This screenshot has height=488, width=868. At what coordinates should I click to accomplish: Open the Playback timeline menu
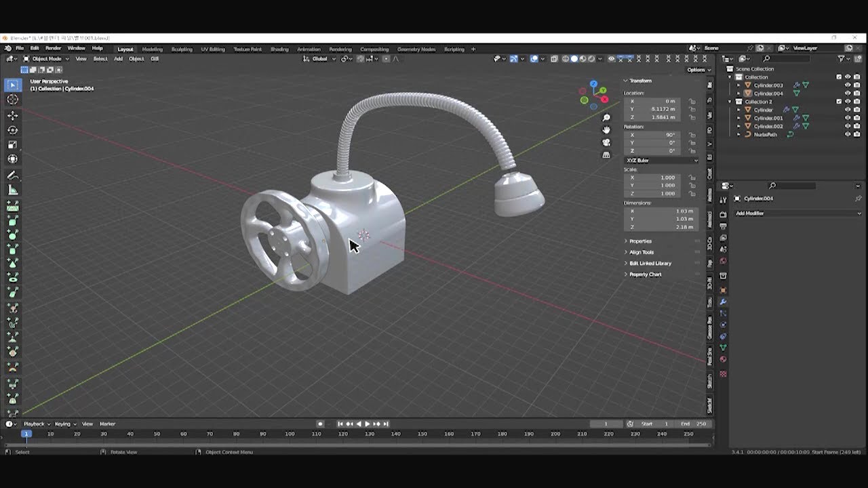pos(35,424)
